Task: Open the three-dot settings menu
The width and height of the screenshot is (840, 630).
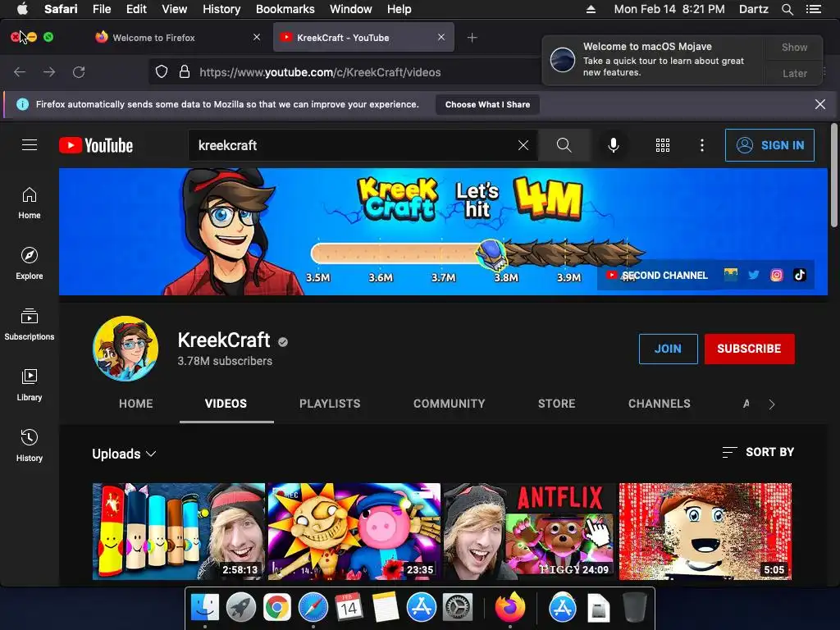Action: tap(702, 145)
